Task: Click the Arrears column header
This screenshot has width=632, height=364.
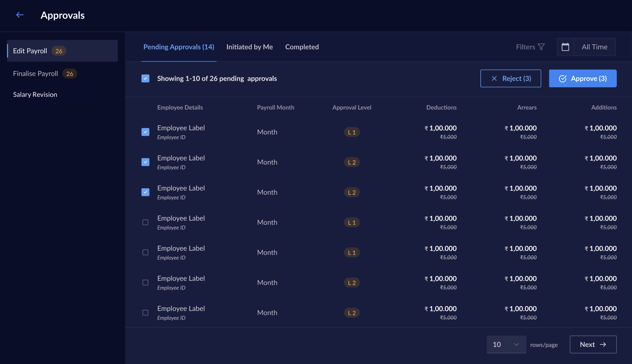Action: (x=527, y=108)
